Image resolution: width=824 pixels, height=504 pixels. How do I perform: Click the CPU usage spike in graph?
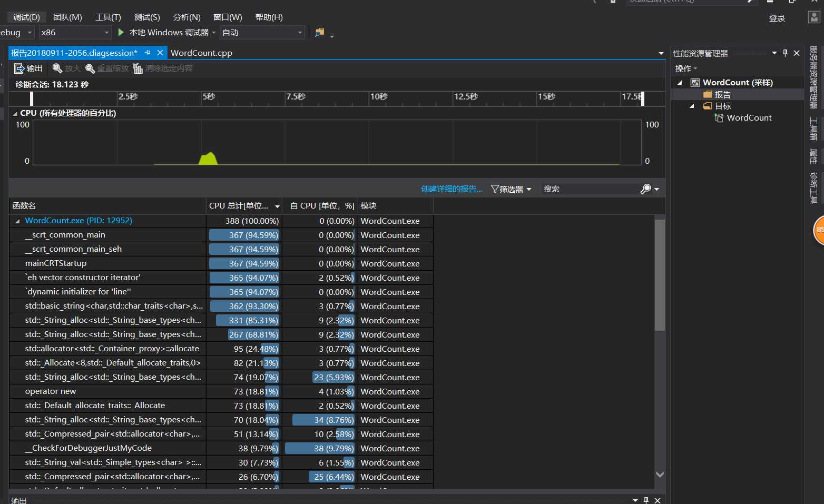pyautogui.click(x=208, y=159)
